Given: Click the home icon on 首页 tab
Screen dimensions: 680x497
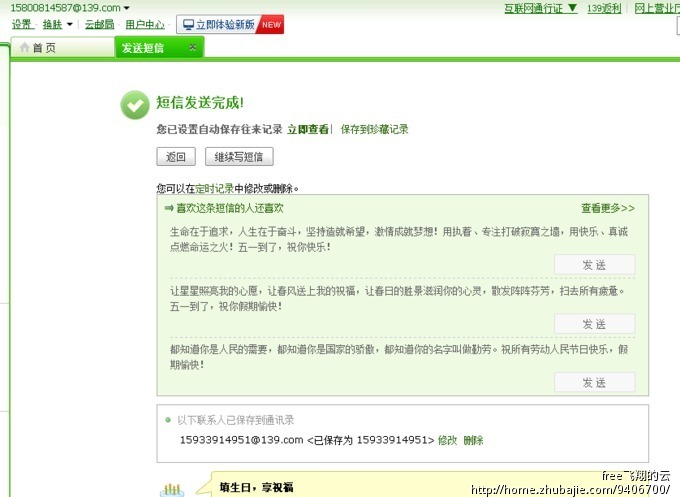Looking at the screenshot, I should tap(25, 47).
